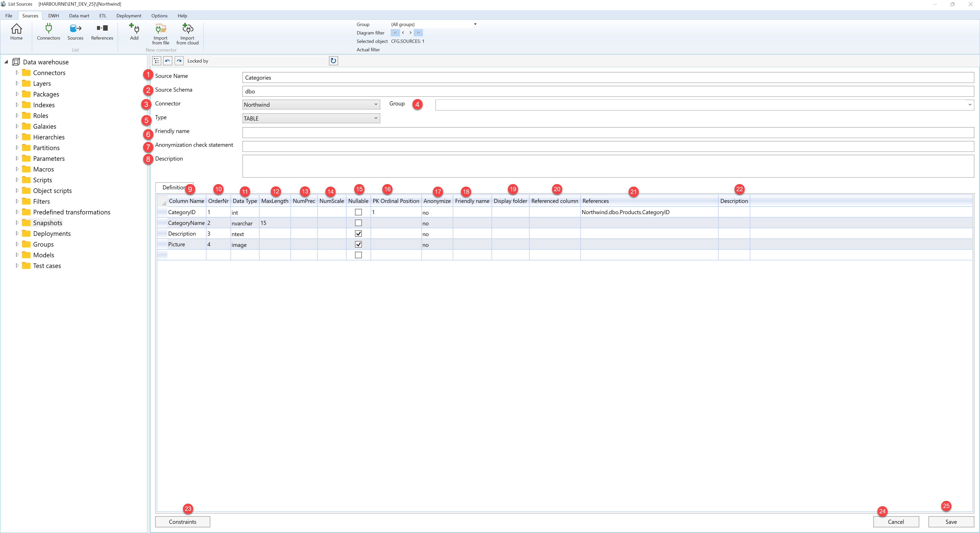
Task: Click the Description multiline text box
Action: pos(608,166)
